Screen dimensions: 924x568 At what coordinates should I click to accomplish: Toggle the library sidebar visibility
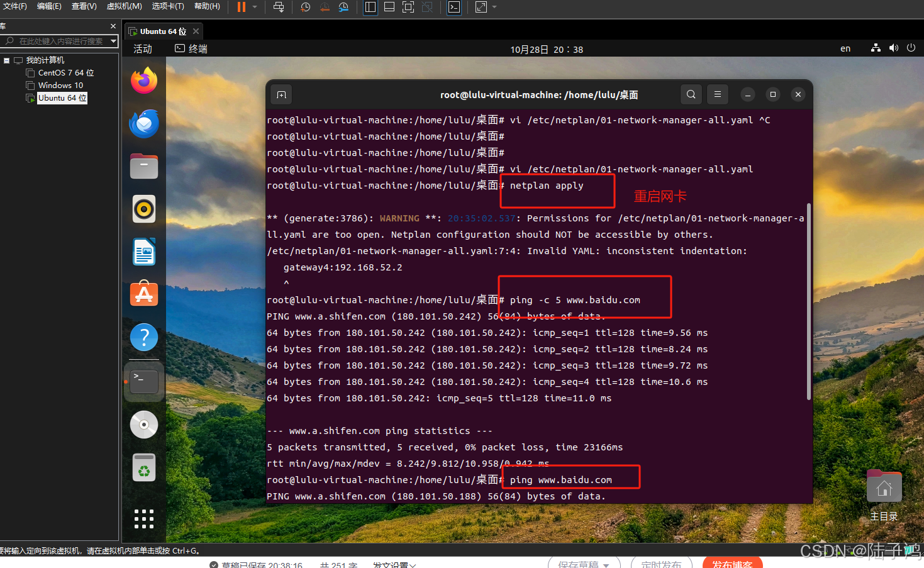(370, 7)
